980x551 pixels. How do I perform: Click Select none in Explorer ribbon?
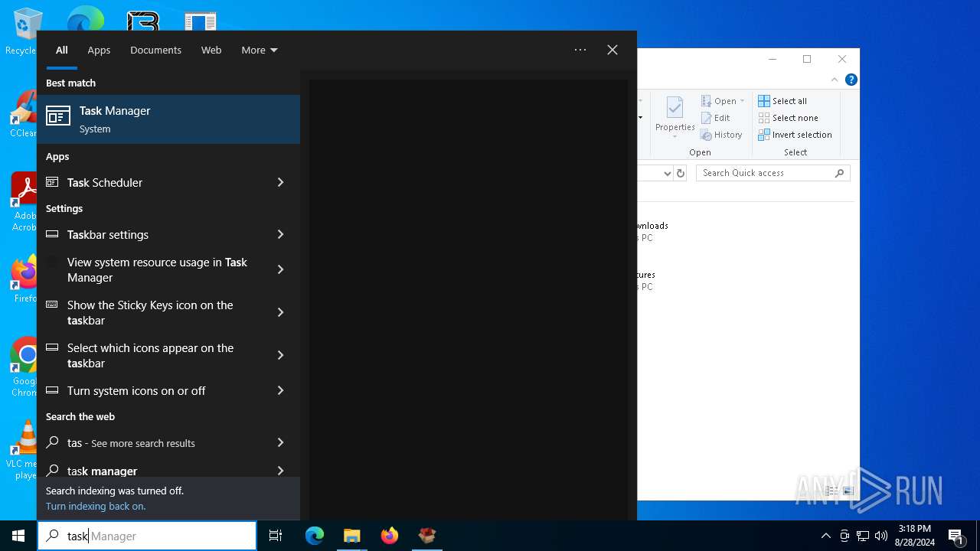tap(788, 118)
